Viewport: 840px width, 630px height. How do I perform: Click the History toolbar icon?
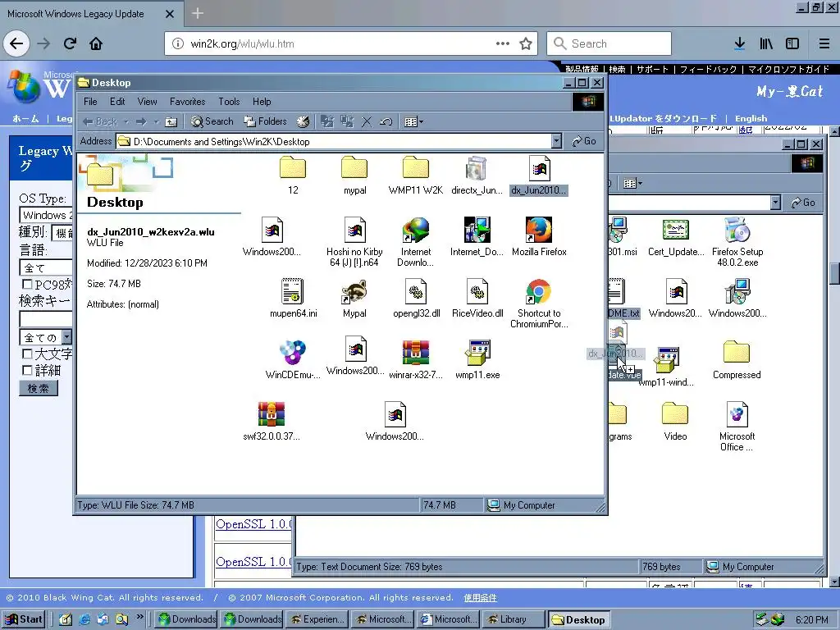point(304,121)
